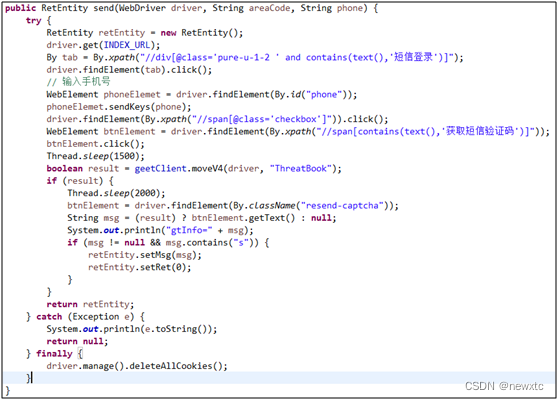Image resolution: width=559 pixels, height=400 pixels.
Task: Click the 'return retEntity;' statement
Action: [x=90, y=304]
